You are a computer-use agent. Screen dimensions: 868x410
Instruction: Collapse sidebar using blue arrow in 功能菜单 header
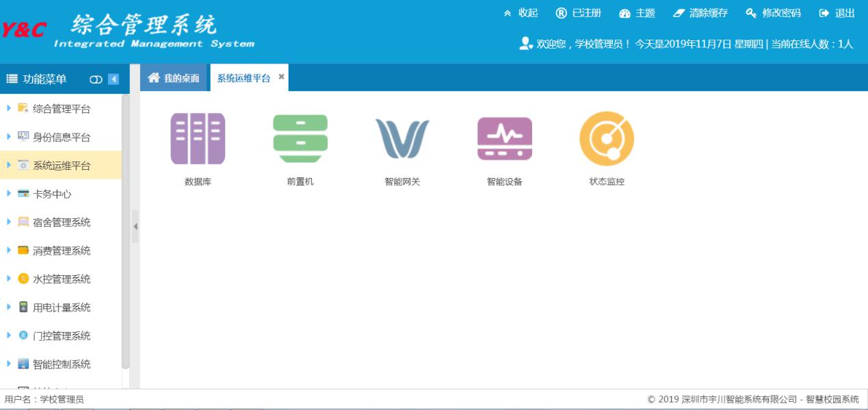[114, 79]
